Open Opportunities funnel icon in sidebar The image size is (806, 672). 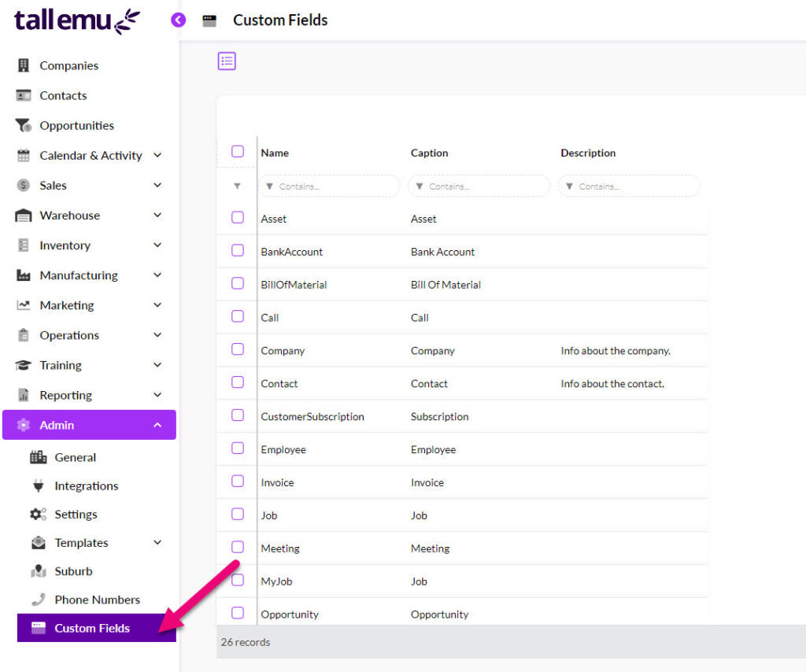tap(23, 125)
